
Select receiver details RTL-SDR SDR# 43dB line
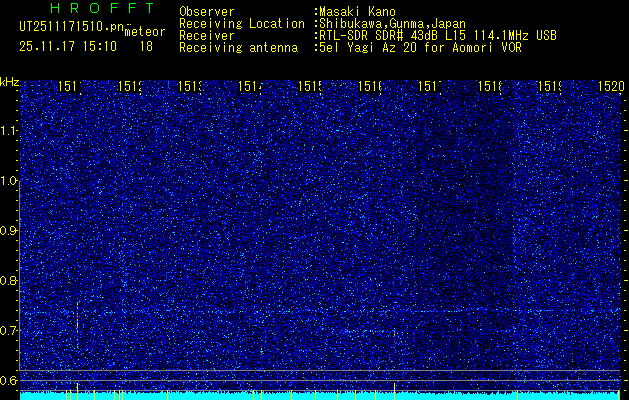click(438, 36)
